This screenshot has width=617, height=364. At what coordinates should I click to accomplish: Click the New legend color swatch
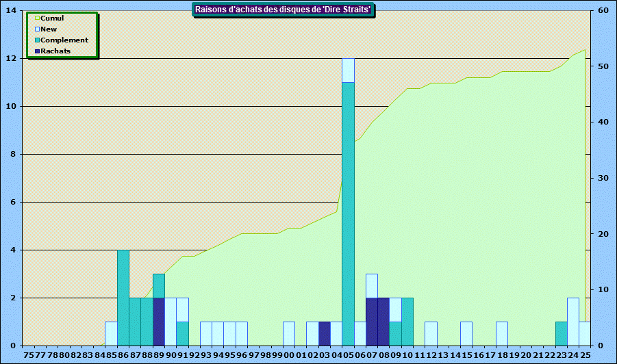pos(38,29)
